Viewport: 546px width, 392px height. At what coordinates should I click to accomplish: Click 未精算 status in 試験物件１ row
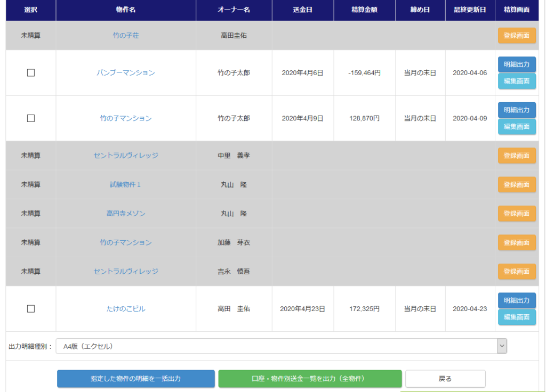[x=30, y=185]
